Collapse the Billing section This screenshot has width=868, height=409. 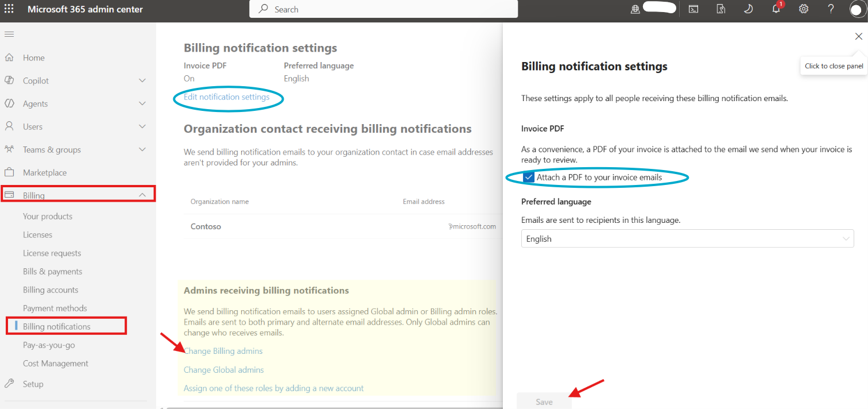tap(142, 195)
